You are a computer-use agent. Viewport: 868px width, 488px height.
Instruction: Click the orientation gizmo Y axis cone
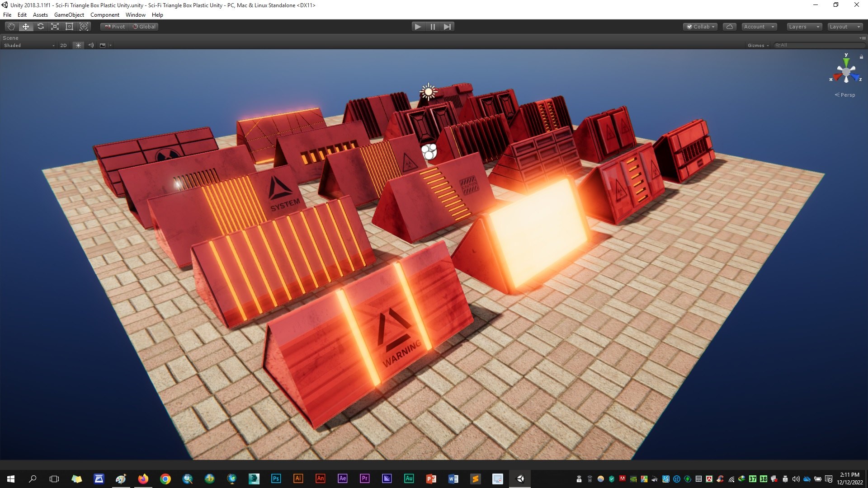(846, 61)
